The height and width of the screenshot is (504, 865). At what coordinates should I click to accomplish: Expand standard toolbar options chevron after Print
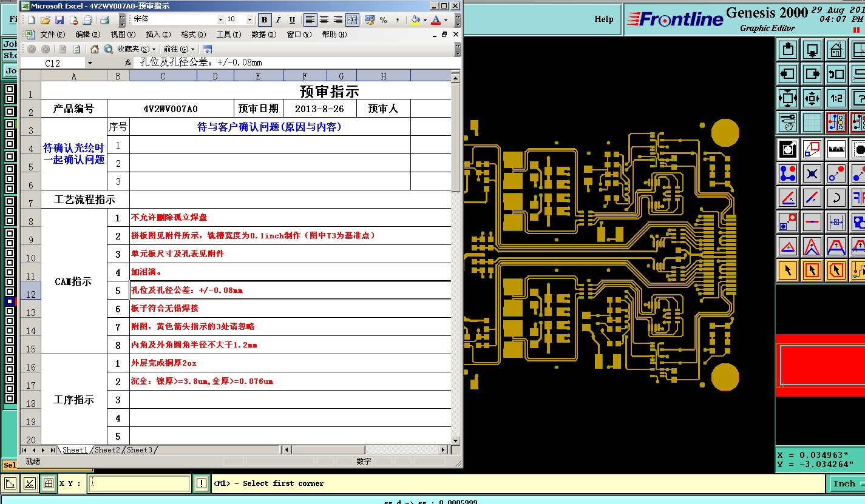point(122,20)
